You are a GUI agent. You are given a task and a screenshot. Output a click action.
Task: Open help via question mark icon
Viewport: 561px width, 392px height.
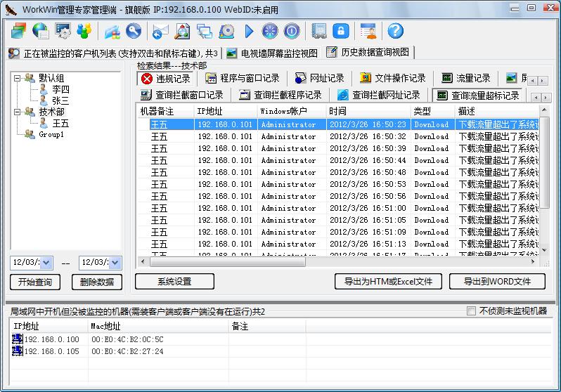tap(395, 31)
